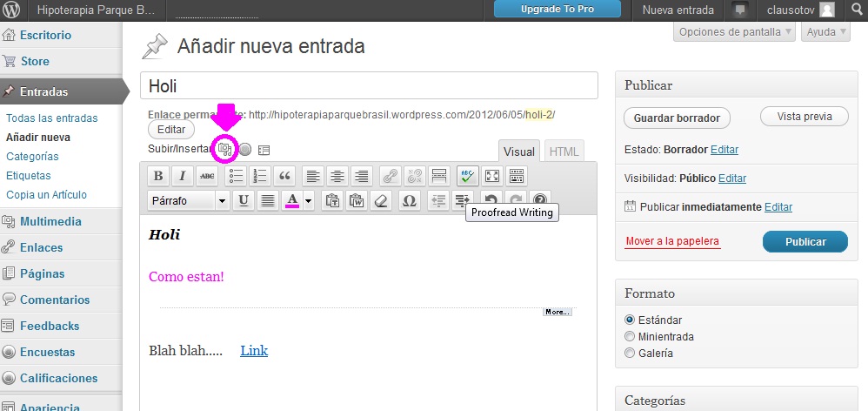Toggle fullscreen editing mode

(x=492, y=176)
